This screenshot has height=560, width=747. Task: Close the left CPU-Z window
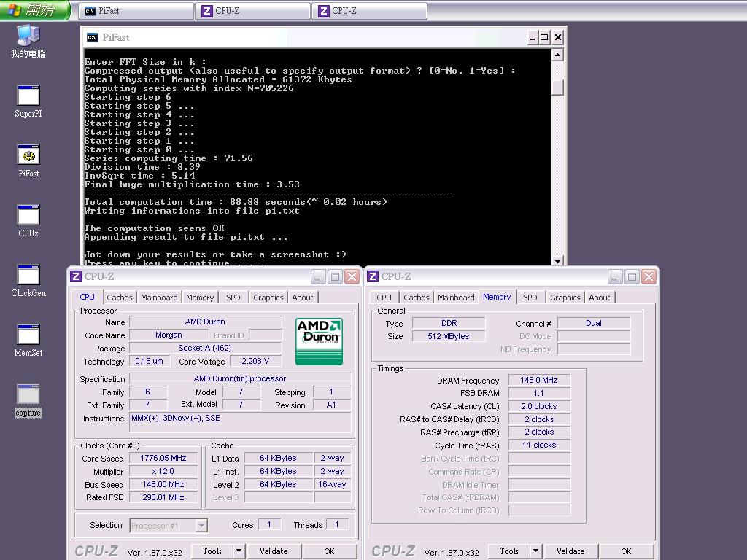point(352,276)
